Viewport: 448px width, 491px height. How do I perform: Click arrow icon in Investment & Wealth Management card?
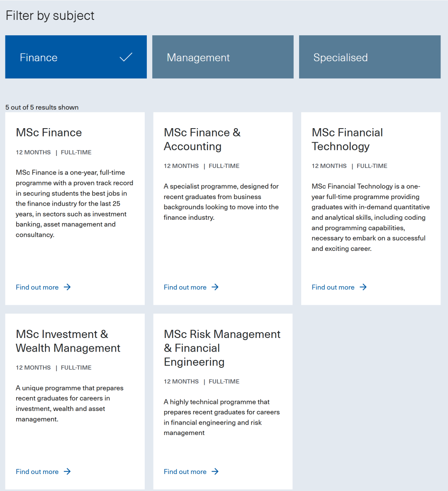(x=67, y=472)
